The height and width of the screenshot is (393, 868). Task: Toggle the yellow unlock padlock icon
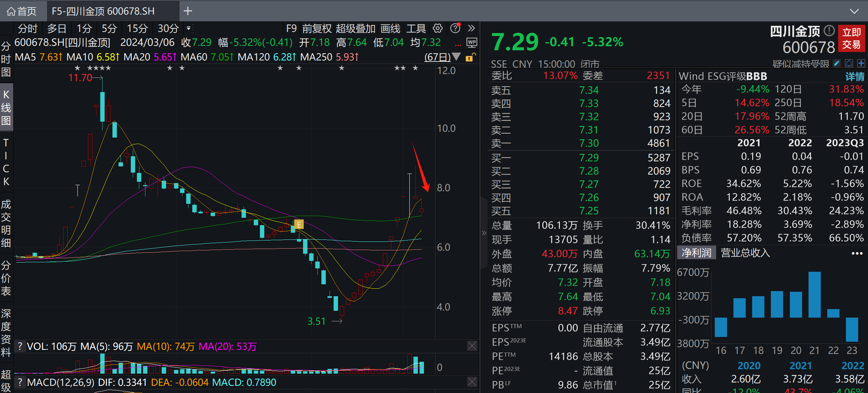pyautogui.click(x=470, y=57)
